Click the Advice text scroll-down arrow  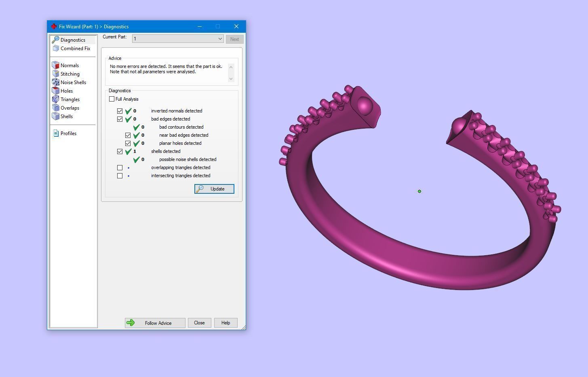231,78
